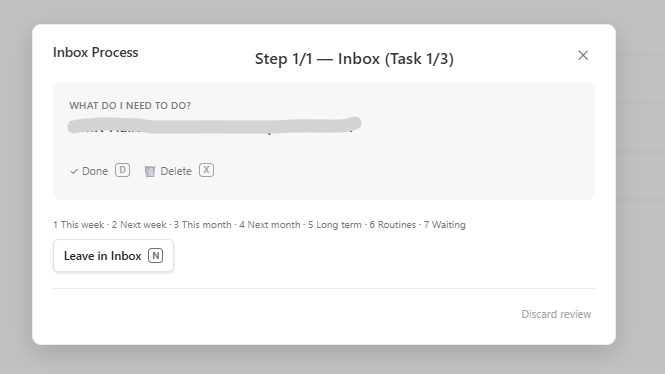Assign the task to Routines
The image size is (665, 374).
tap(393, 225)
